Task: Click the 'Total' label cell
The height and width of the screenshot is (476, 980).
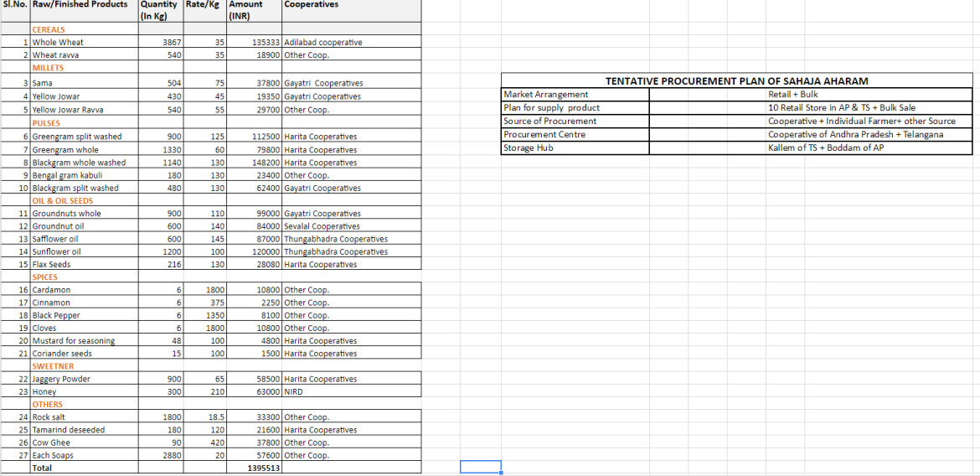Action: [84, 468]
